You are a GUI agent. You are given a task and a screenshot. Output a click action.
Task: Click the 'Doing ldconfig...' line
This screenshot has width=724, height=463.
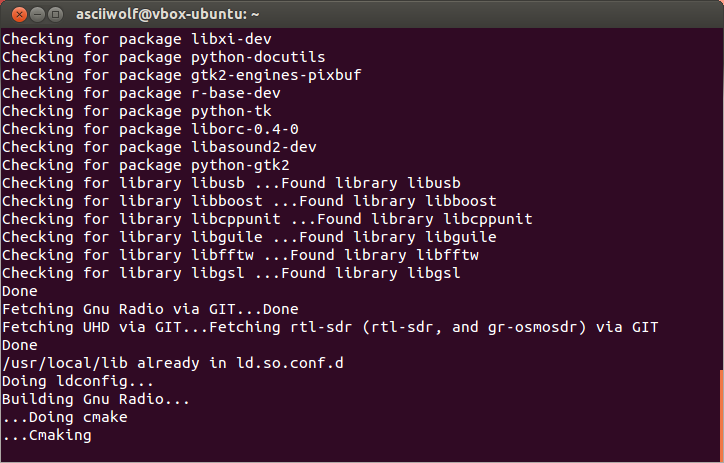(78, 381)
